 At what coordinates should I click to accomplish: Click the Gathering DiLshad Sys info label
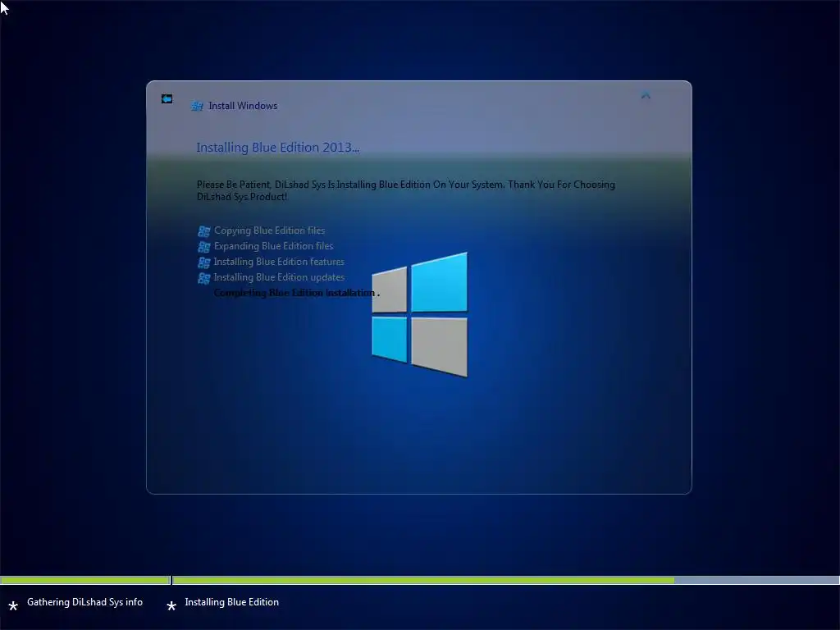click(84, 602)
